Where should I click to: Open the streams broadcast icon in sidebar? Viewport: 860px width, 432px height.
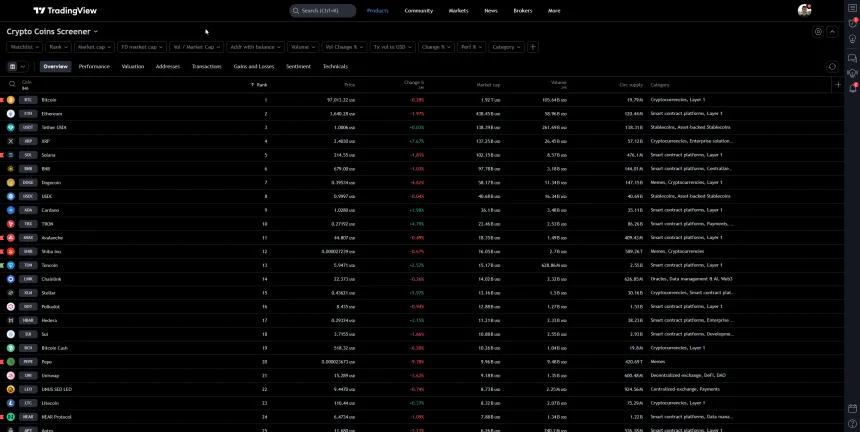point(852,73)
